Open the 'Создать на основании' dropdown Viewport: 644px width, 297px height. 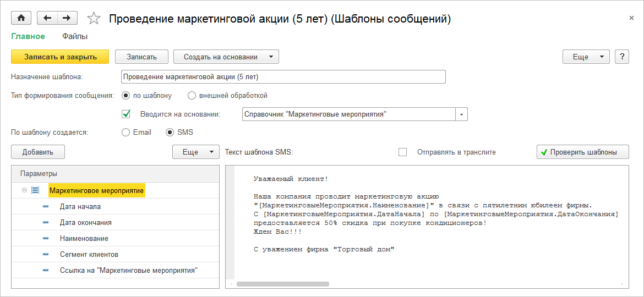(x=226, y=57)
